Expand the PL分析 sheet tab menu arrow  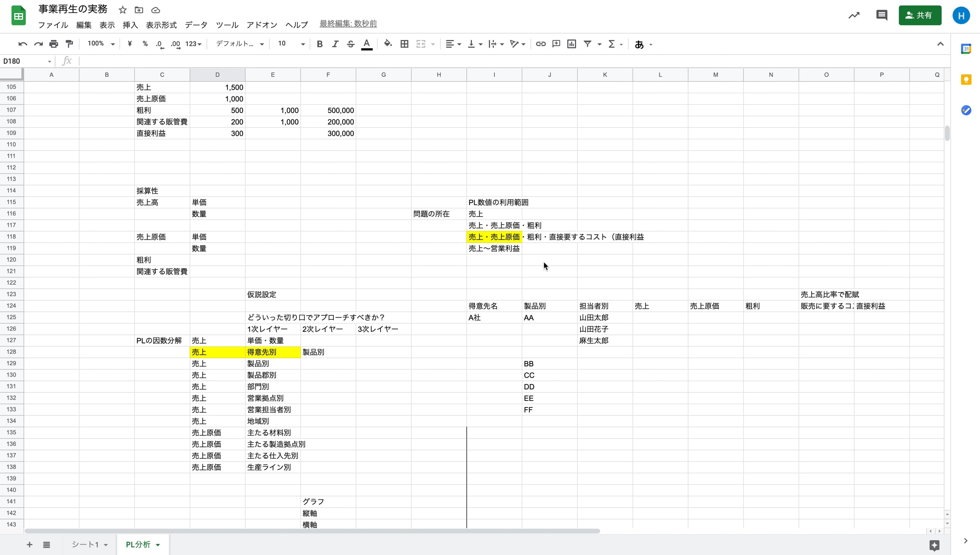tap(158, 545)
